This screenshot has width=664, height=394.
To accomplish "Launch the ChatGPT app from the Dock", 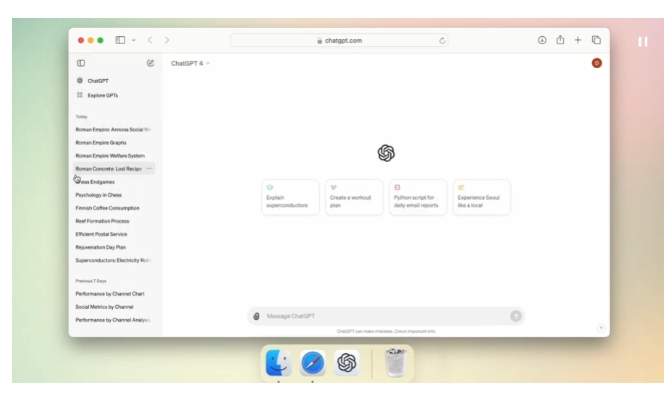I will 347,363.
